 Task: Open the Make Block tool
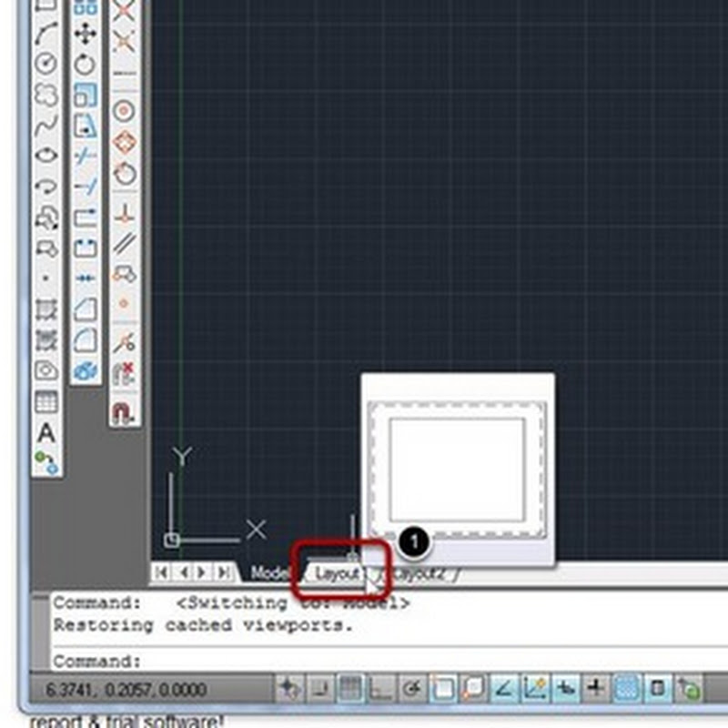click(x=46, y=248)
